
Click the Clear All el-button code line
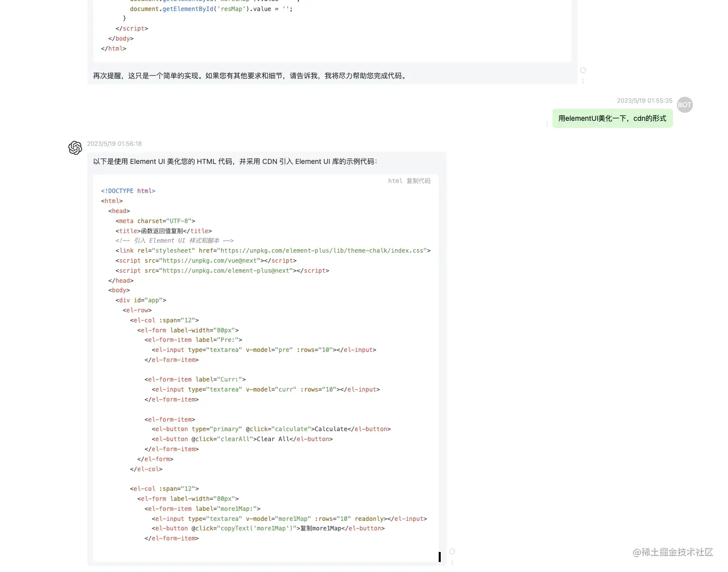click(x=242, y=439)
